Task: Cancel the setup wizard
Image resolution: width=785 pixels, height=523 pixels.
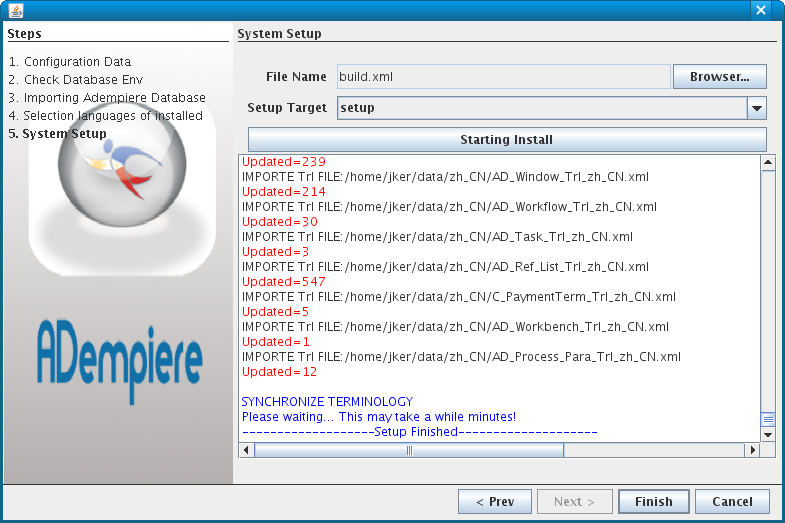Action: pos(732,501)
